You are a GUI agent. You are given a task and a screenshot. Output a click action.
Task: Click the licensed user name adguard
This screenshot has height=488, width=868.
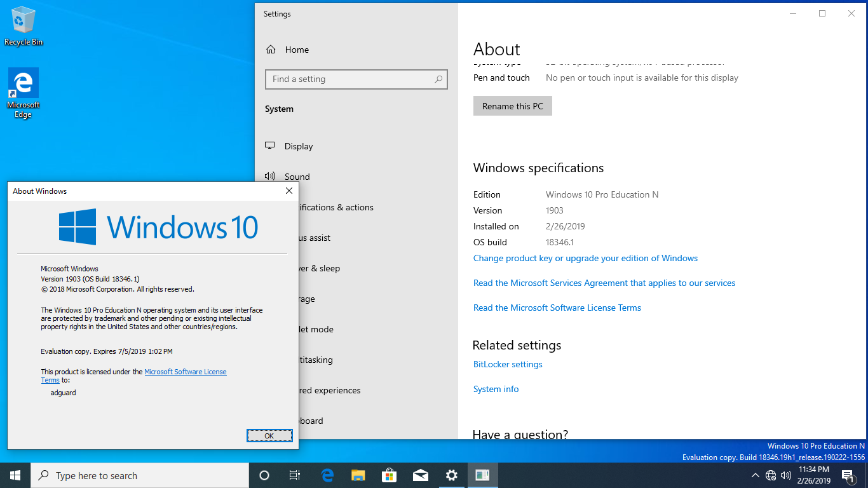pos(63,393)
